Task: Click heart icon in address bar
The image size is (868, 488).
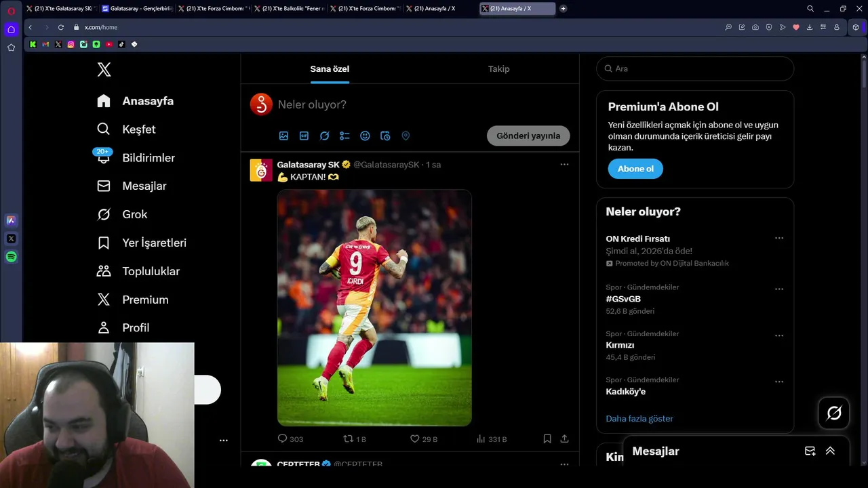Action: [796, 27]
